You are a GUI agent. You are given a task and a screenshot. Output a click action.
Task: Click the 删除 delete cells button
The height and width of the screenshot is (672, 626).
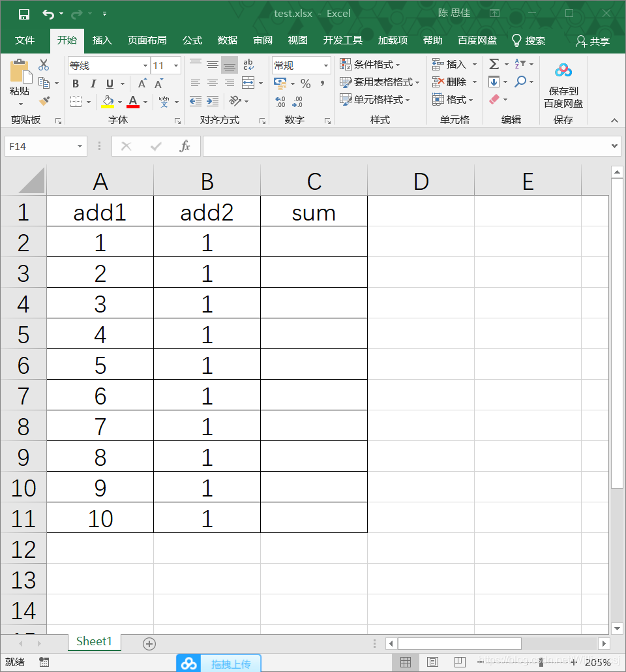point(455,82)
